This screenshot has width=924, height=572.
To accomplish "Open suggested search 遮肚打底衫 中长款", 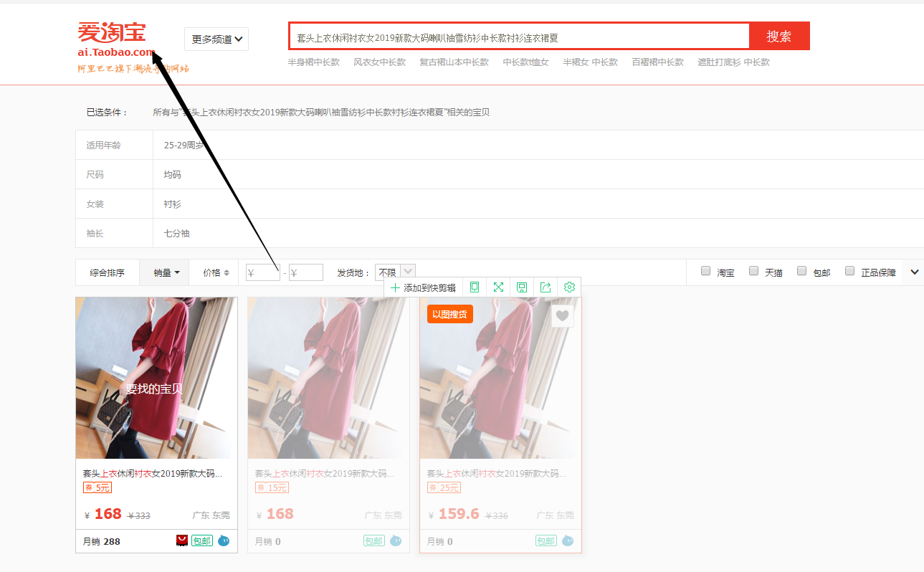I will 733,62.
